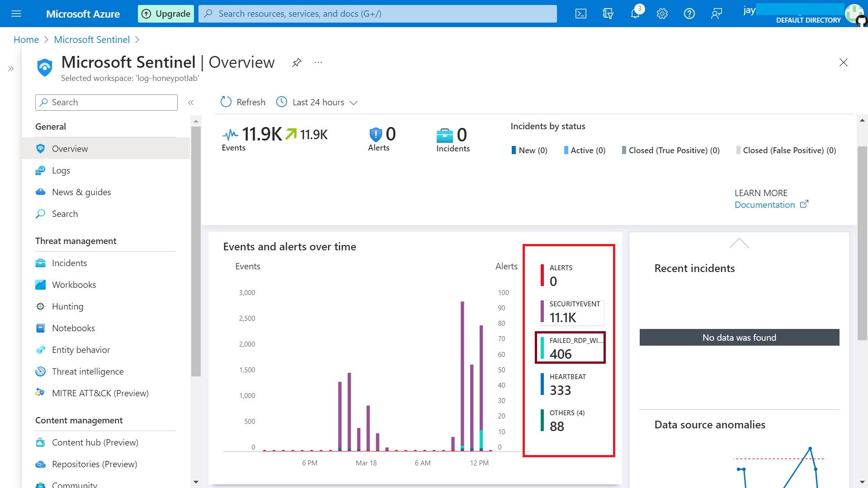Select the Workbooks tool icon
Screen dimensions: 868x488
(x=40, y=284)
